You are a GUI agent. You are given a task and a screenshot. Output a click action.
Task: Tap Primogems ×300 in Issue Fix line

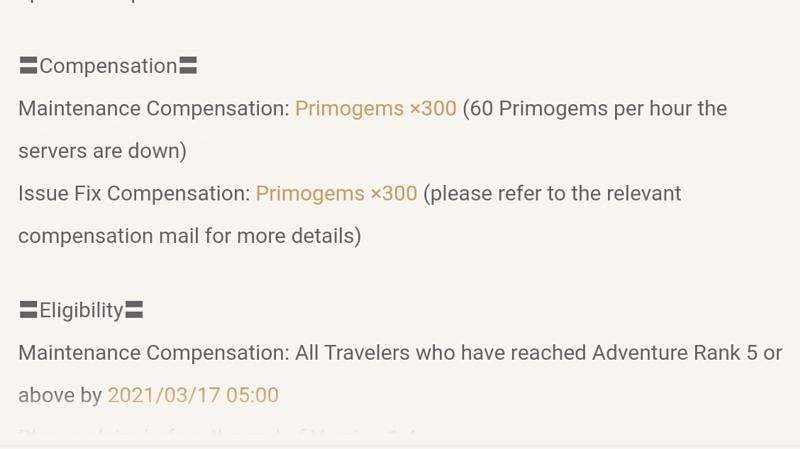tap(336, 194)
